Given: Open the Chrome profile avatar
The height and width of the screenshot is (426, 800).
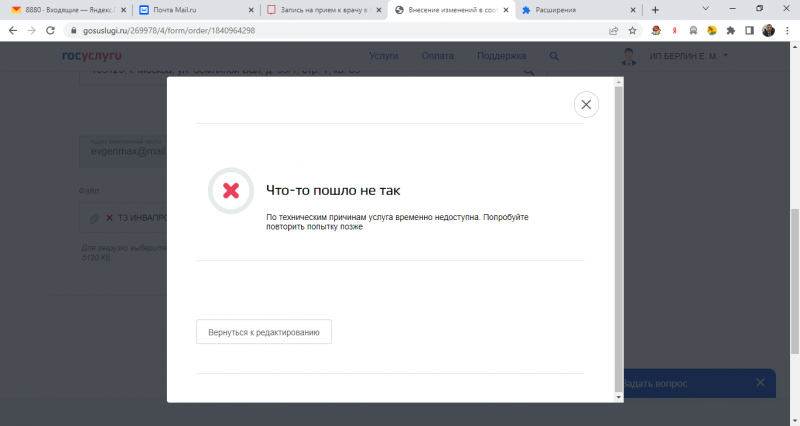Looking at the screenshot, I should (x=768, y=30).
